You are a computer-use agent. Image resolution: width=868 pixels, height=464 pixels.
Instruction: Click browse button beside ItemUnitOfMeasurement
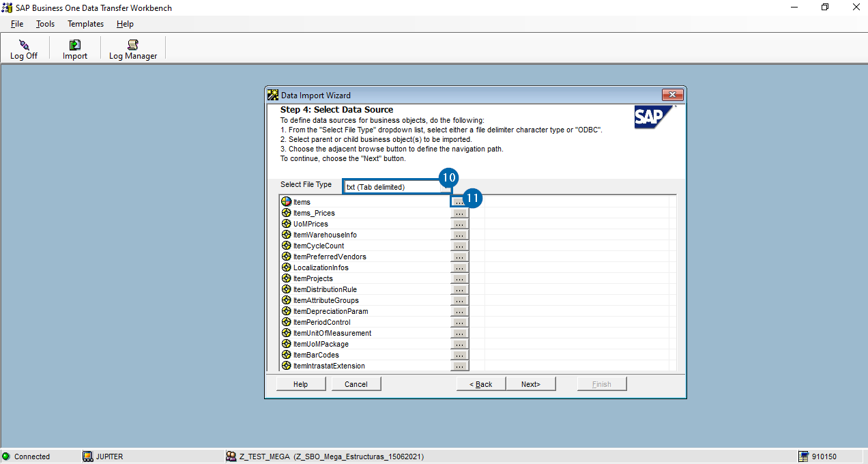pos(459,333)
